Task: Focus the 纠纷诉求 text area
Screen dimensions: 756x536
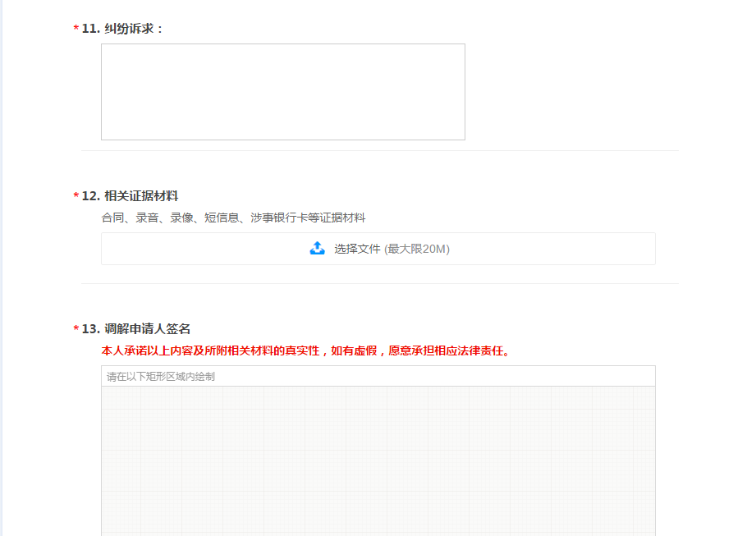Action: click(x=282, y=92)
